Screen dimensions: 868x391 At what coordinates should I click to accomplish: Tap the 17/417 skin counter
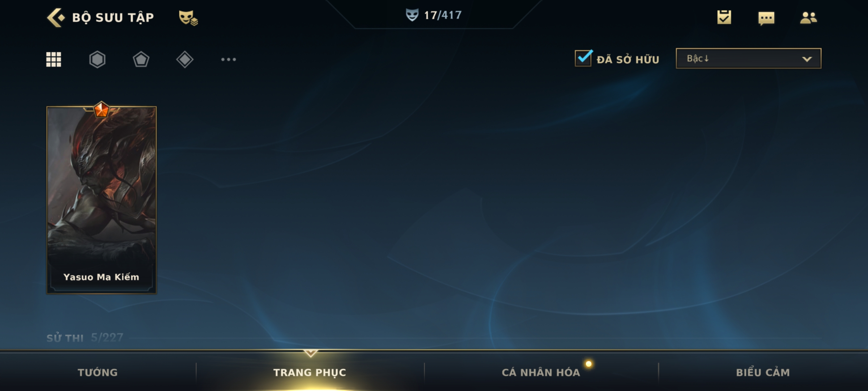point(434,15)
